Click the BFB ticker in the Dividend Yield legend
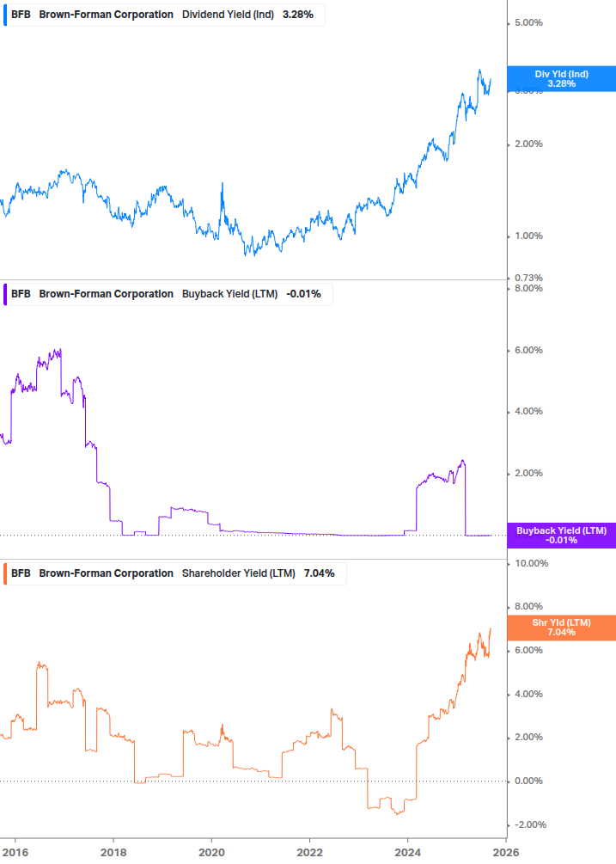 (21, 15)
